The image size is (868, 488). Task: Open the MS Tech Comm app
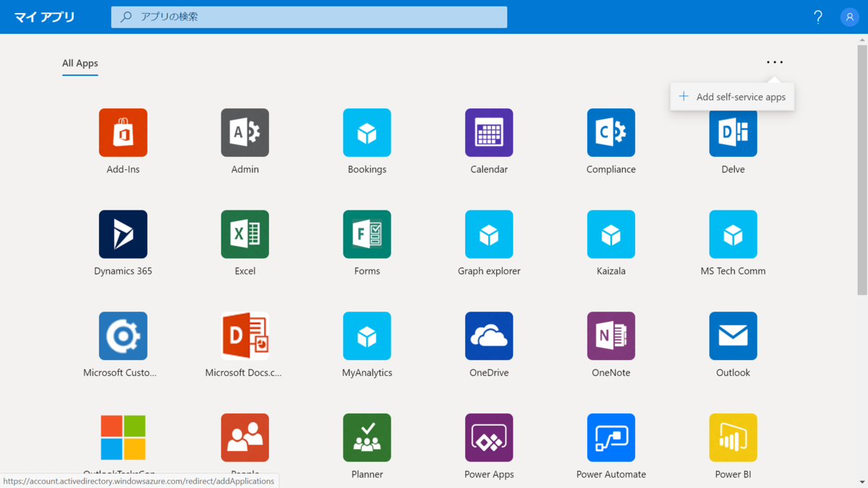[733, 234]
